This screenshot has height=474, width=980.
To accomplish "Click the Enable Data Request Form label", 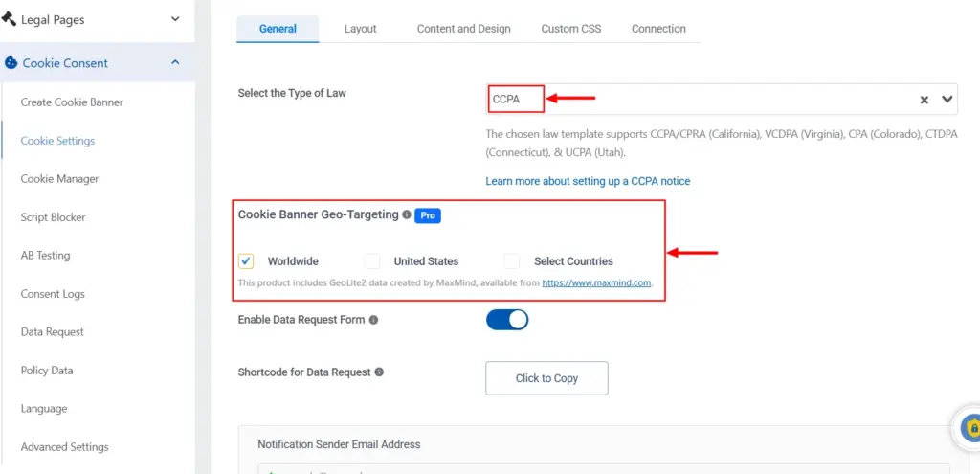I will click(x=301, y=320).
